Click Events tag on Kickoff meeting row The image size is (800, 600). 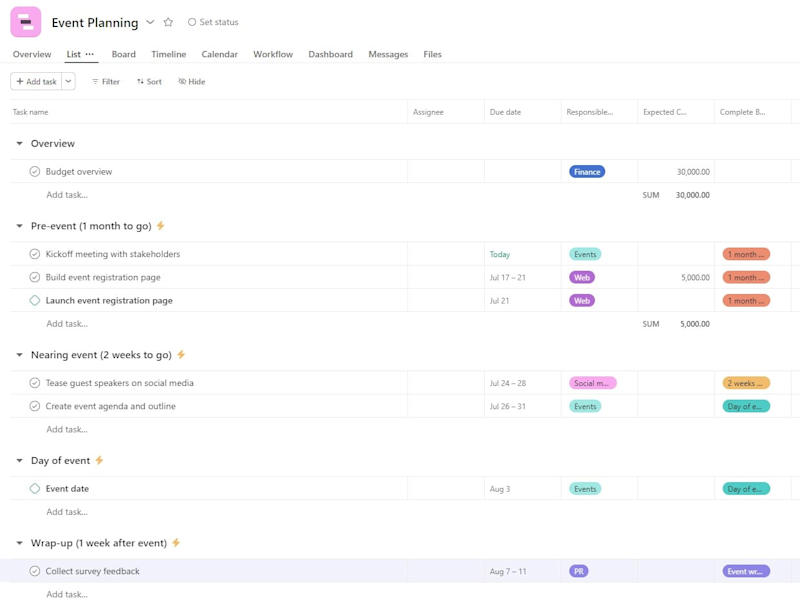(x=585, y=254)
